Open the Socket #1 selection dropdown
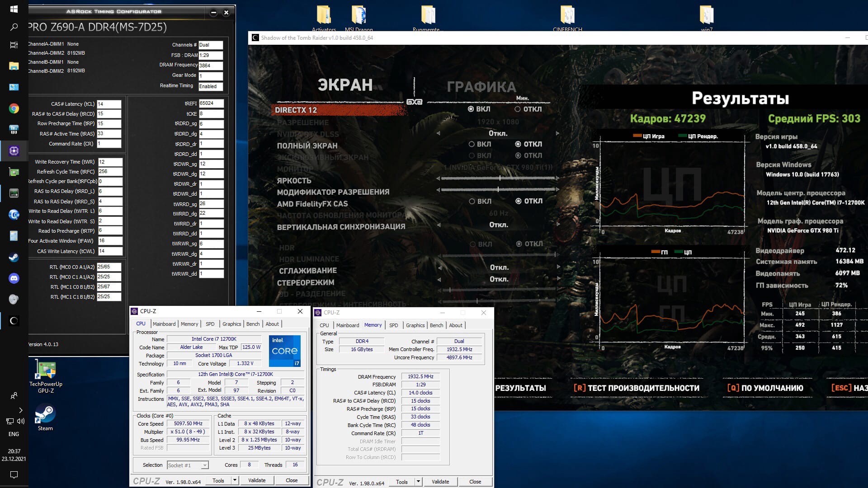868x488 pixels. point(188,465)
